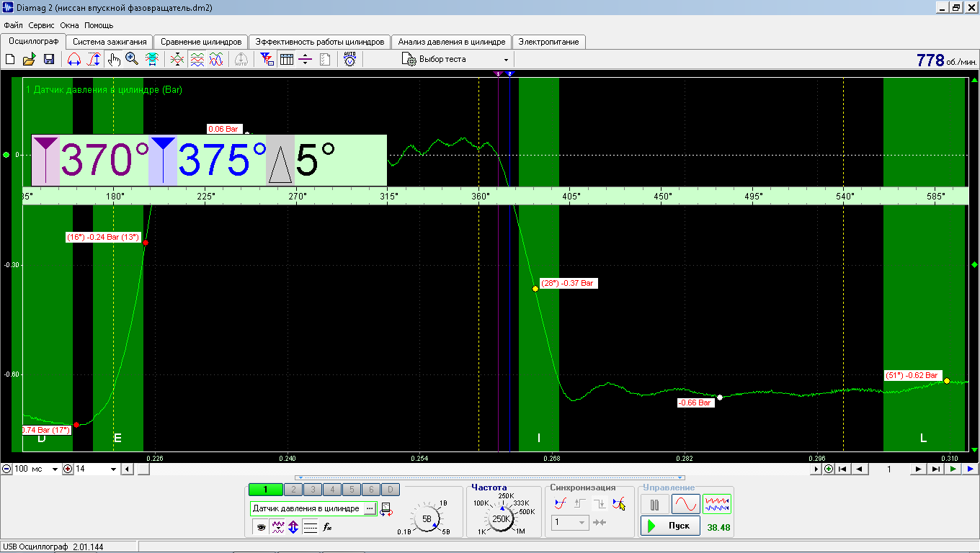This screenshot has height=553, width=980.
Task: Click the red plus icon beside 14
Action: (x=68, y=469)
